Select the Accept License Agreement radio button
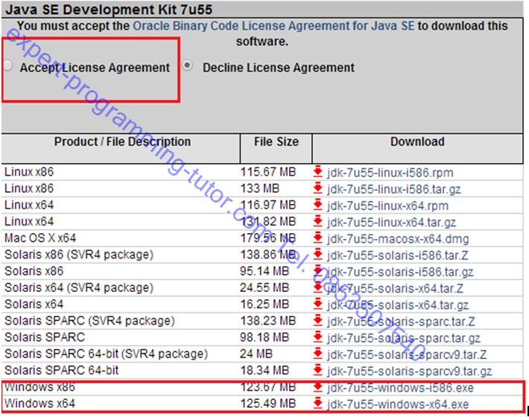Image resolution: width=529 pixels, height=420 pixels. coord(8,66)
